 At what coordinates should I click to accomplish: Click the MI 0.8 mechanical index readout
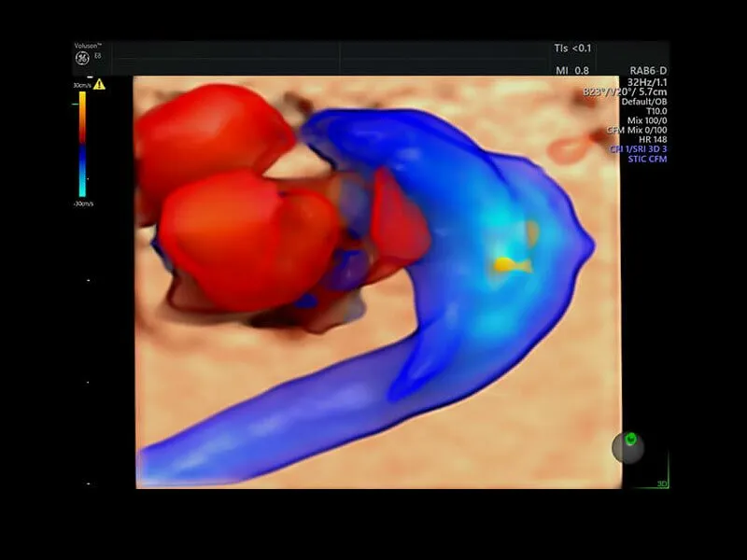coord(574,70)
